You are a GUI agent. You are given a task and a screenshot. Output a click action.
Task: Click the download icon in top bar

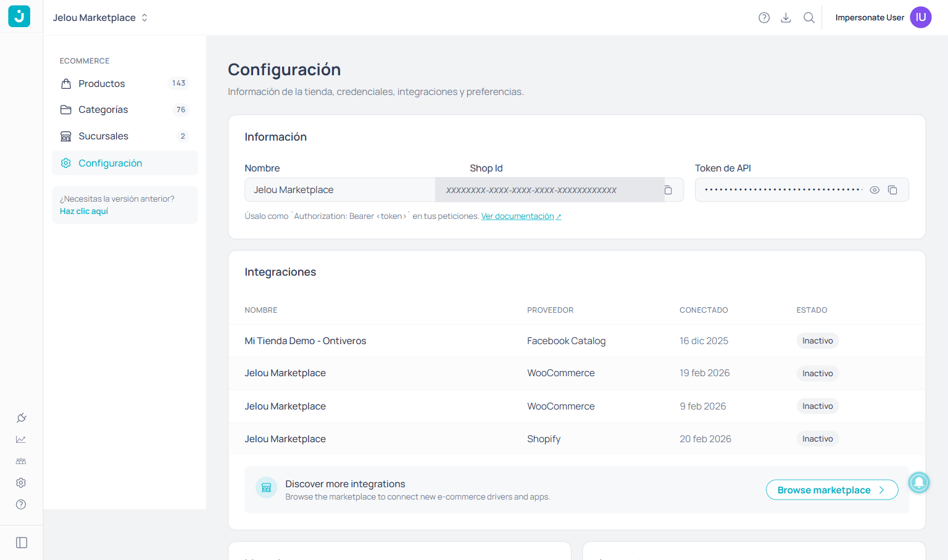tap(786, 18)
